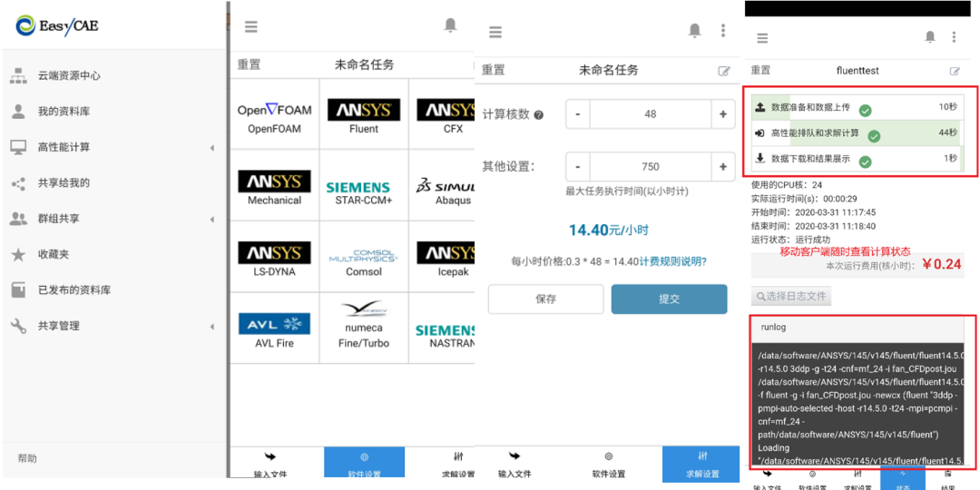Select the ANSYS Fluent software tile
The height and width of the screenshot is (490, 980).
click(x=364, y=113)
